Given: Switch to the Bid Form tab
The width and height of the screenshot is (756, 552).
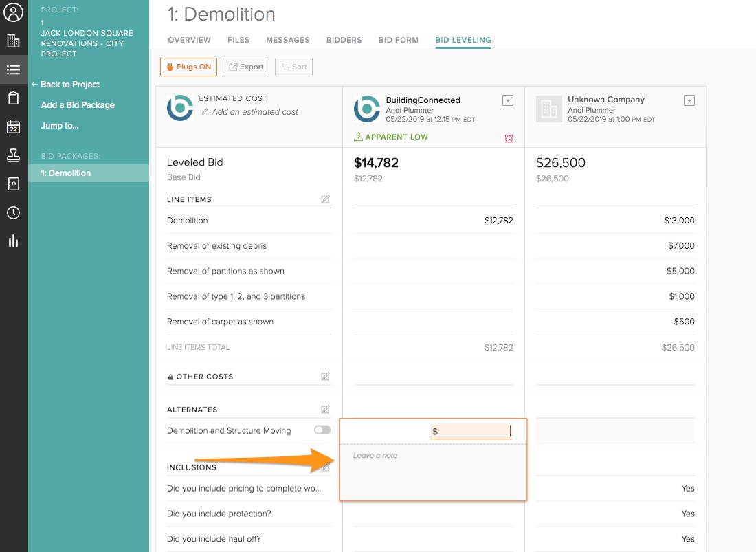Looking at the screenshot, I should pyautogui.click(x=398, y=40).
